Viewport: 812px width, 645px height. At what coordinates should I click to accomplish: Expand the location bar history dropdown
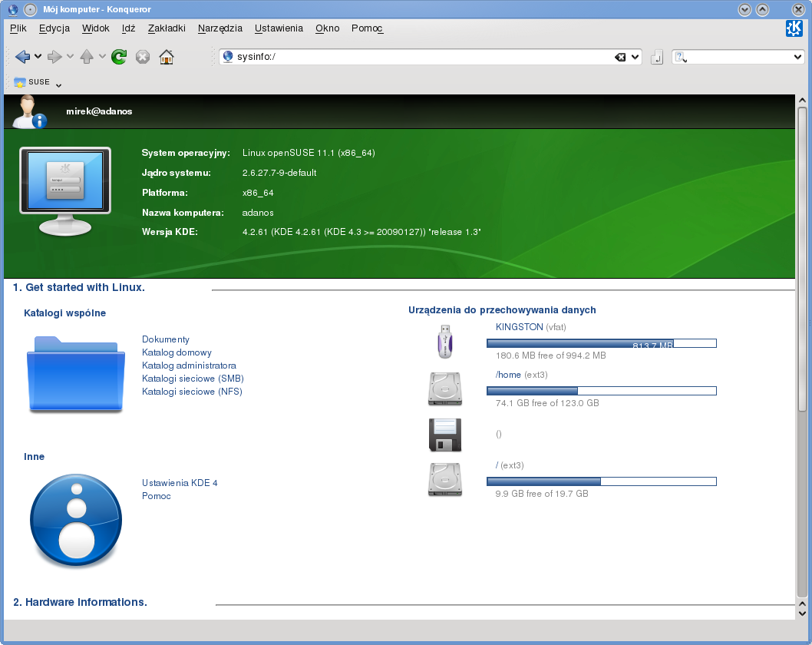635,57
